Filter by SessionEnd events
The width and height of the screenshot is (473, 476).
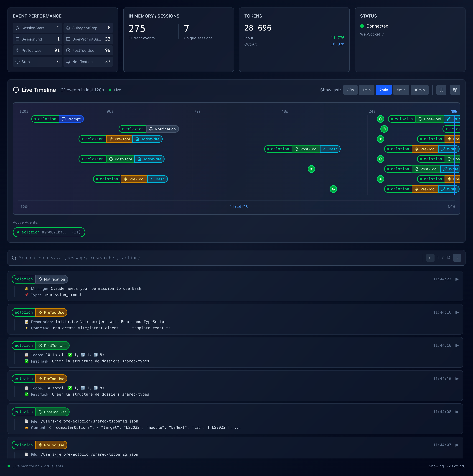[x=37, y=39]
